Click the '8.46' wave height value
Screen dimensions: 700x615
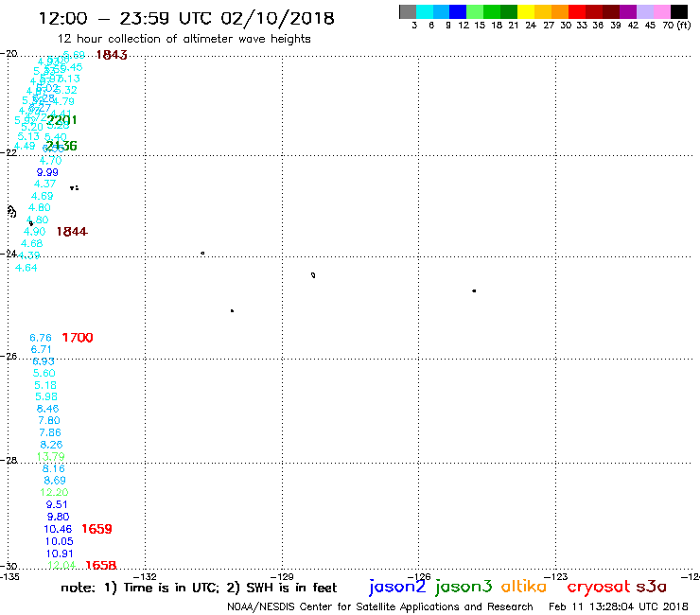47,409
